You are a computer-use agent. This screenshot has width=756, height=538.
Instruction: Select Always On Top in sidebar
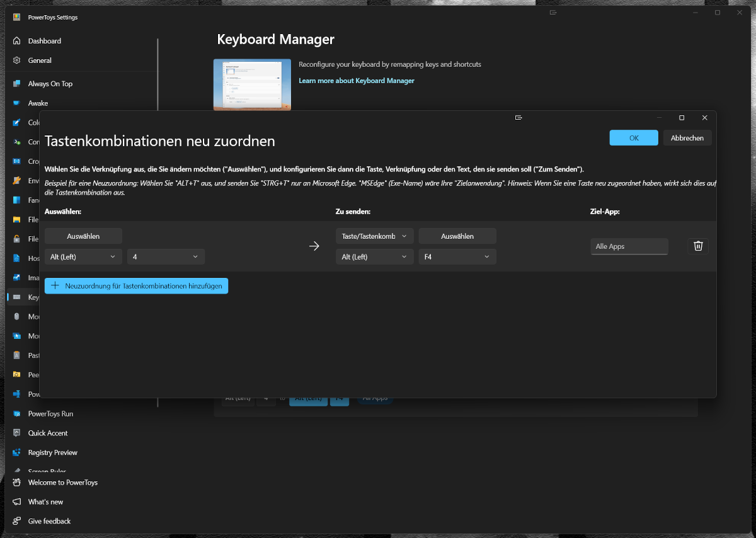click(x=50, y=84)
